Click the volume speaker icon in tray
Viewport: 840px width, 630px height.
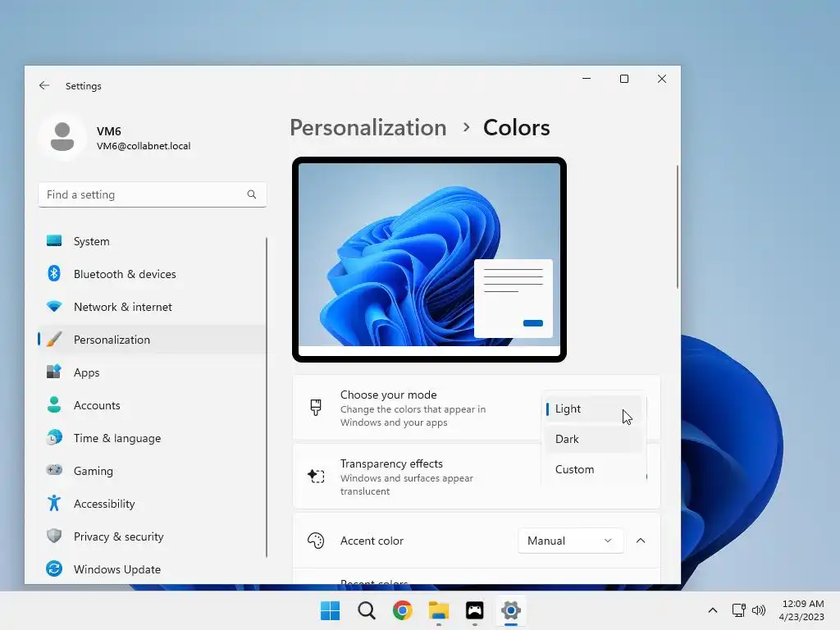759,609
